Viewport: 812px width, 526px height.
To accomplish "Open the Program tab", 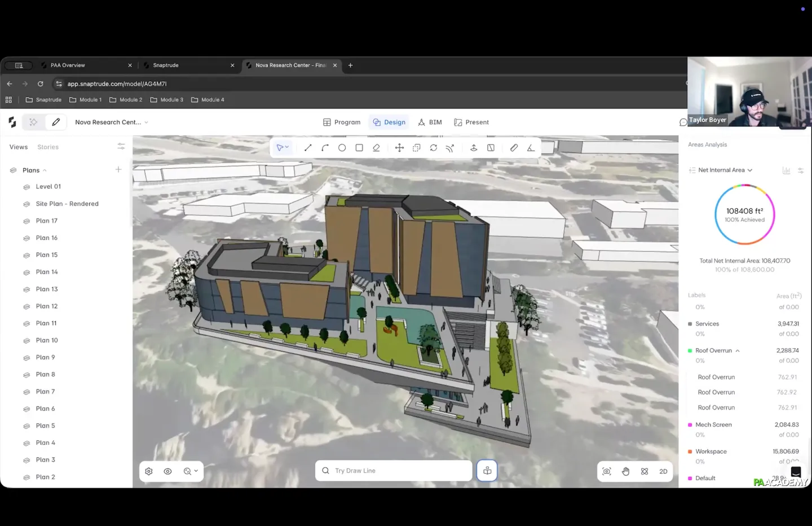I will click(x=342, y=122).
